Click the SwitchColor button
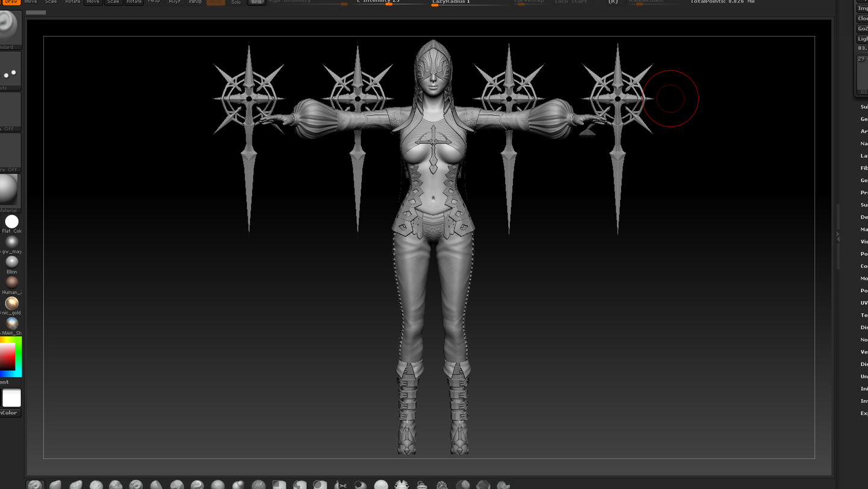The width and height of the screenshot is (868, 489). (10, 413)
